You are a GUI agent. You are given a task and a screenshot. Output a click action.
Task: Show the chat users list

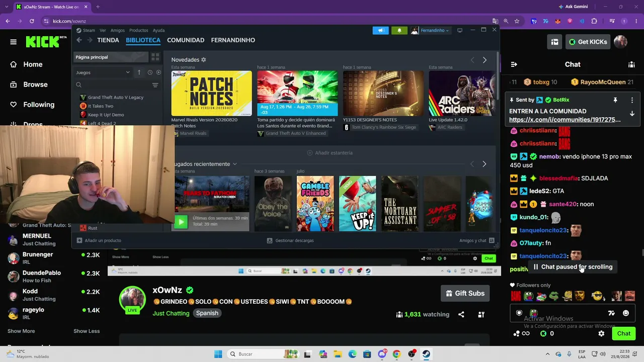click(x=631, y=64)
